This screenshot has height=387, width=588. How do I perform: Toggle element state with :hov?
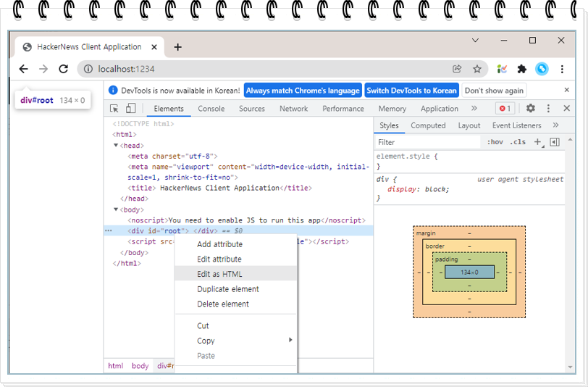point(495,142)
